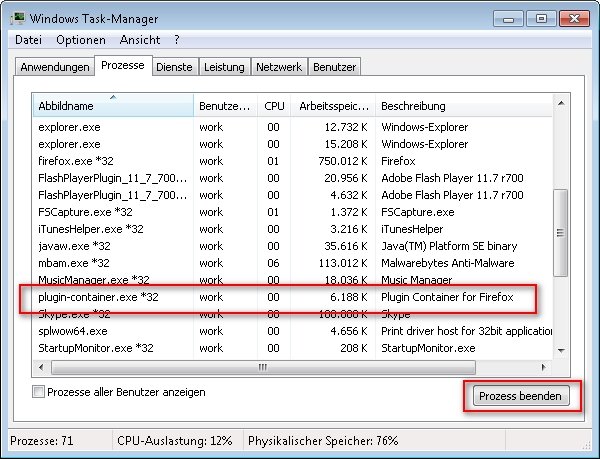This screenshot has height=459, width=600.
Task: Select explorer.exe using 15.208 K
Action: tap(293, 144)
